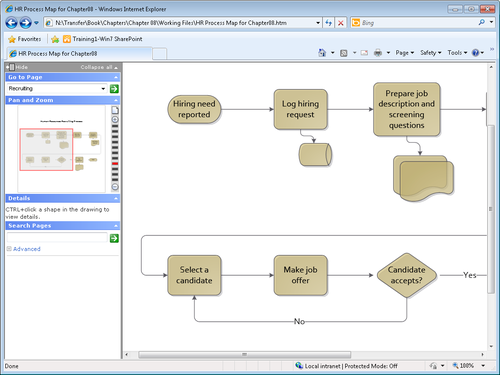Click the zoom in plus icon
The height and width of the screenshot is (375, 500).
click(x=115, y=119)
